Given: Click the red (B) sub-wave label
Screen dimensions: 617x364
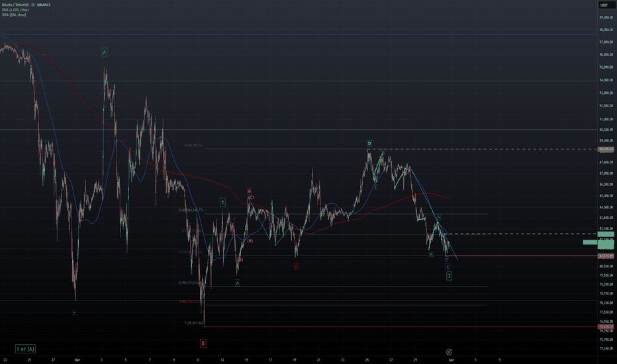Looking at the screenshot, I should point(250,241).
